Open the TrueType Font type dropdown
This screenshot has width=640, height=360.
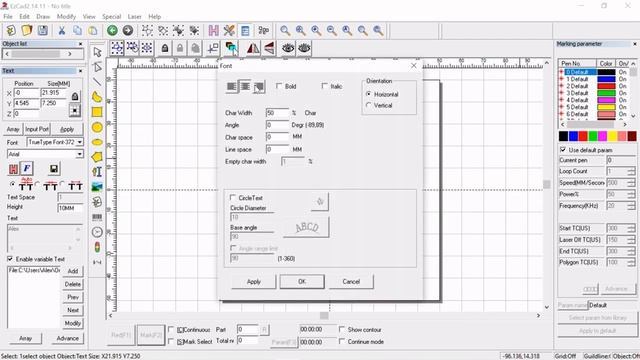(x=80, y=142)
